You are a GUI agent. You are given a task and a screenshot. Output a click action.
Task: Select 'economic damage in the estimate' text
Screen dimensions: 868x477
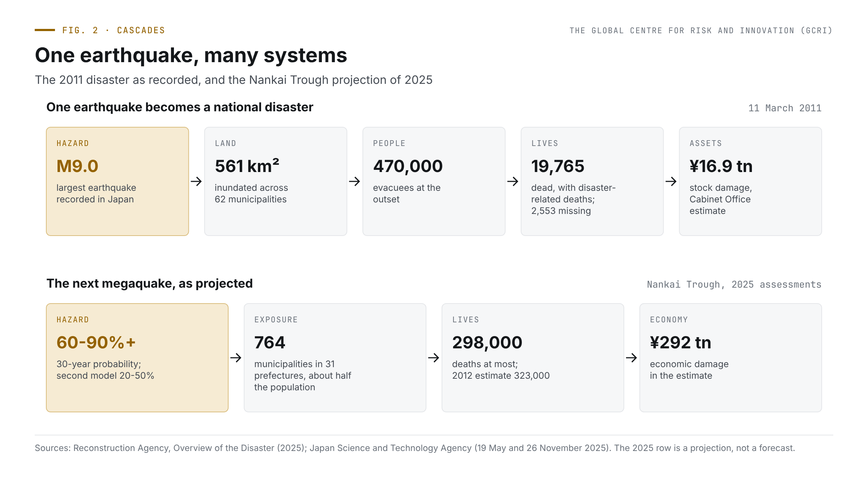[x=689, y=370]
